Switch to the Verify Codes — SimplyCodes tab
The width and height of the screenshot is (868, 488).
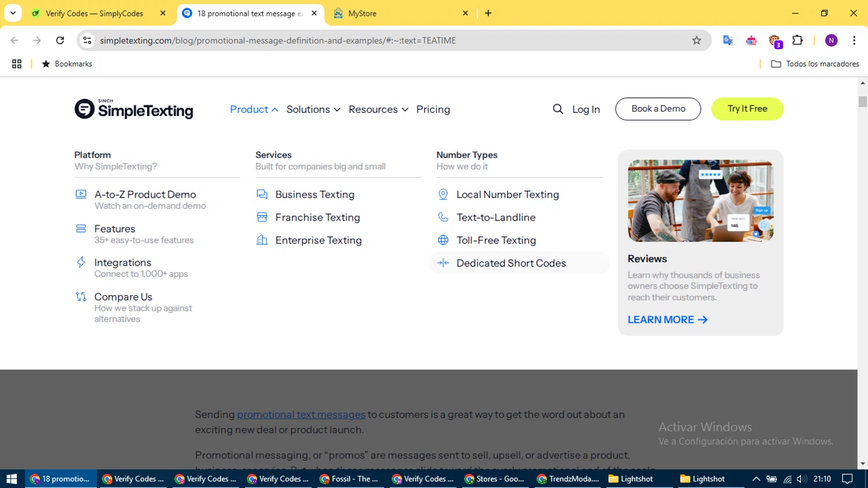click(93, 13)
